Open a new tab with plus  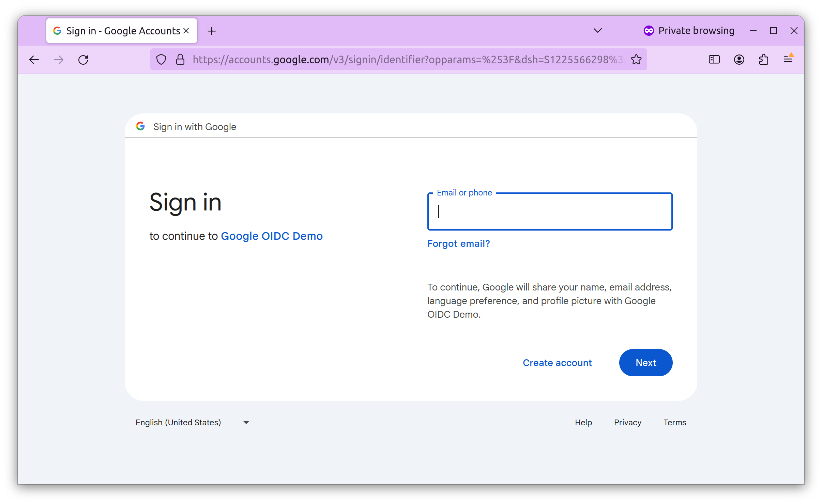212,31
